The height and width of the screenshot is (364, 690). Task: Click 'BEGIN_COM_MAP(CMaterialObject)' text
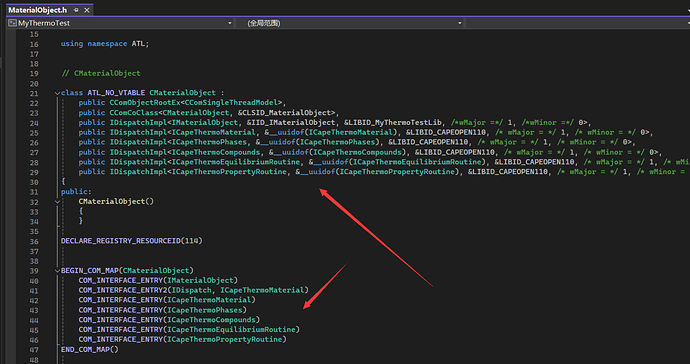pos(127,270)
